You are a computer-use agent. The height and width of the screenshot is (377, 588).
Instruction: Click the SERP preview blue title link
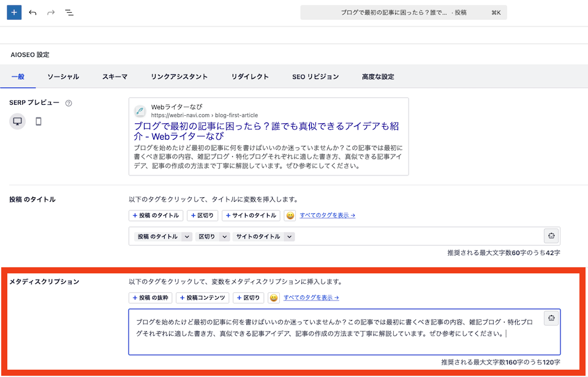click(266, 131)
